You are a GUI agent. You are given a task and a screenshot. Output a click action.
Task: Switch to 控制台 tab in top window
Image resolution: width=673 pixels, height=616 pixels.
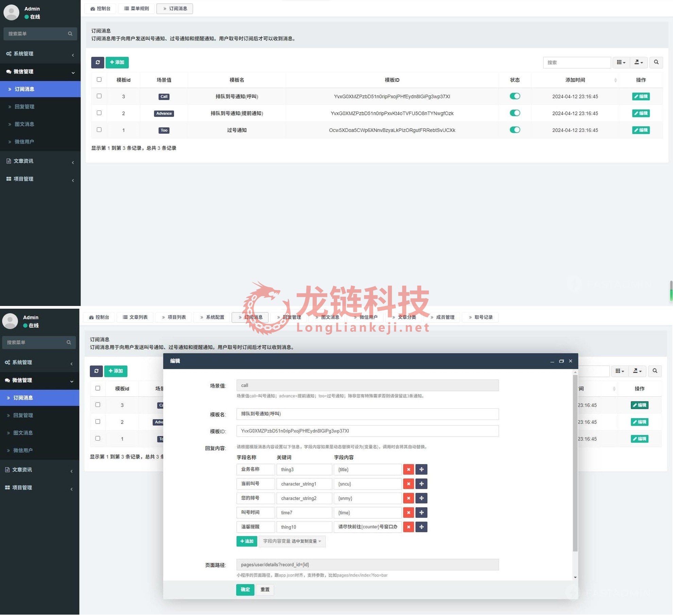[x=100, y=8]
